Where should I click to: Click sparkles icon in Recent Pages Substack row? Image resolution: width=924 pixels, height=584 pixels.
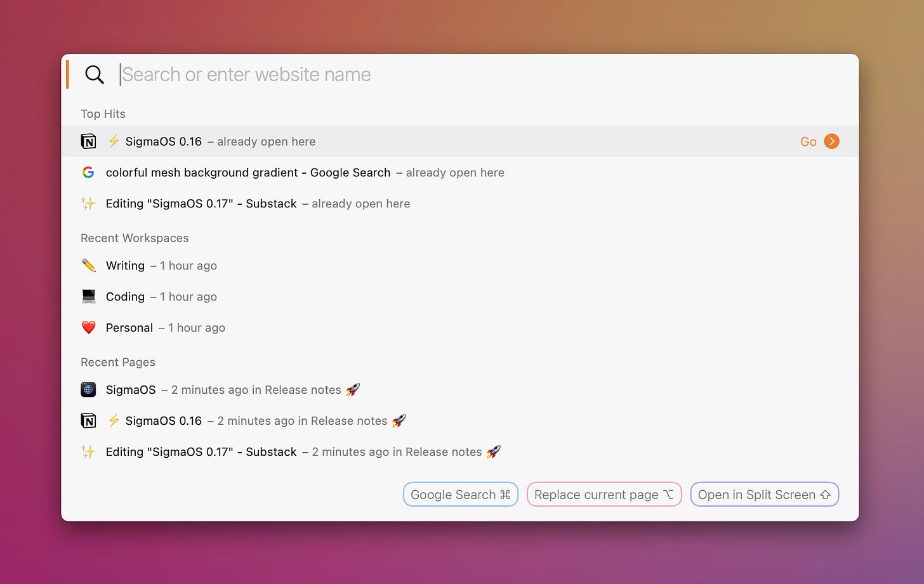tap(88, 452)
